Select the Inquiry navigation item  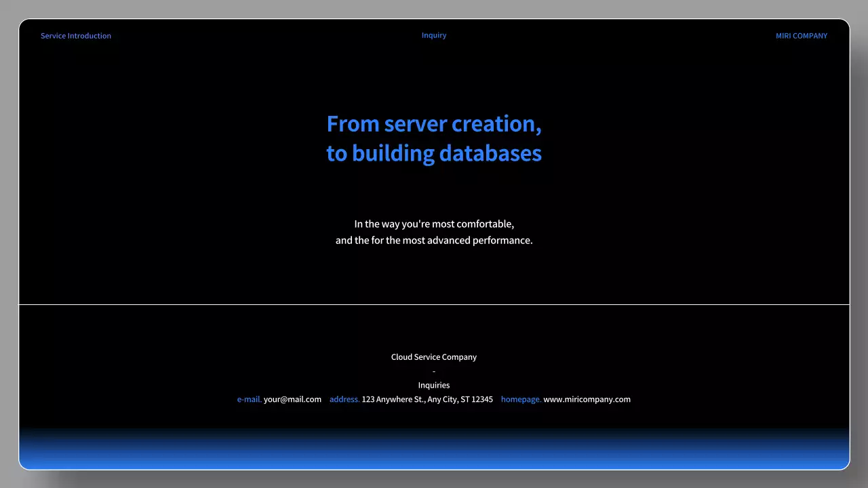click(433, 35)
